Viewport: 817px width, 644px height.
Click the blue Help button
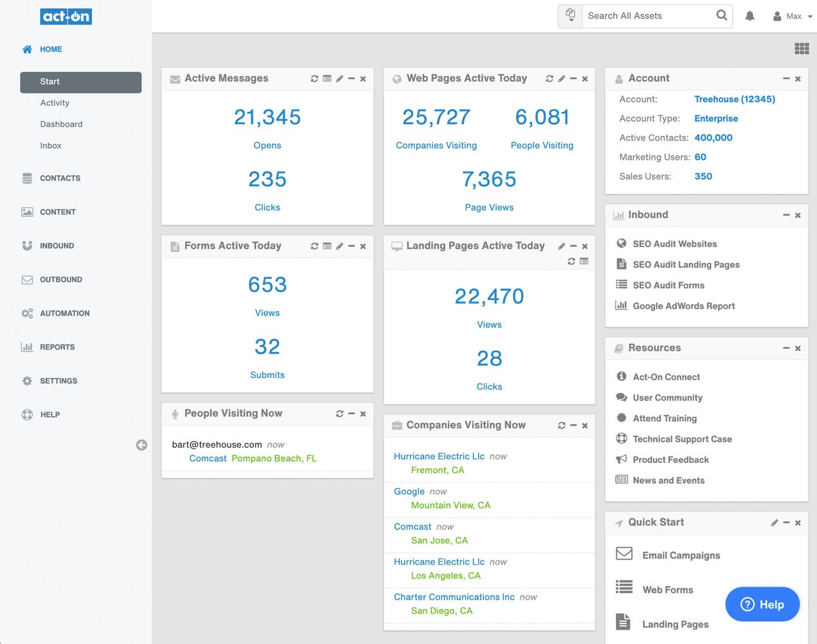[762, 604]
